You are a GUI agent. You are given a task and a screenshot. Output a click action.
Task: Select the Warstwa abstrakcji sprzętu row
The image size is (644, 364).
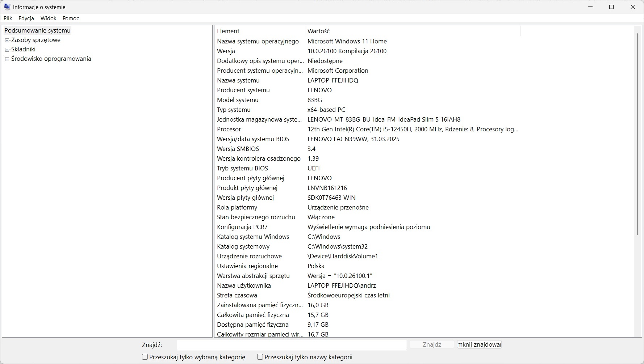(368, 276)
